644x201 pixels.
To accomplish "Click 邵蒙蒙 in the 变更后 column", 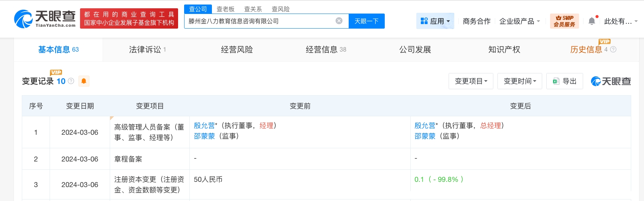I will coord(425,136).
